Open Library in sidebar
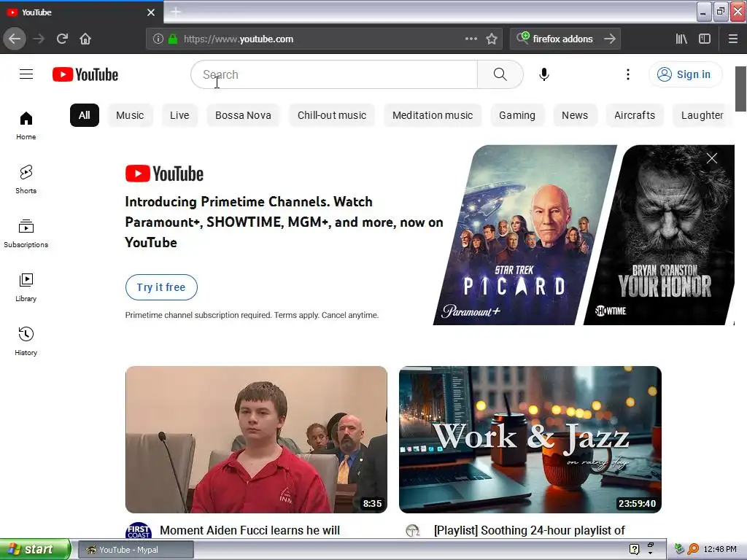The image size is (747, 560). [26, 287]
